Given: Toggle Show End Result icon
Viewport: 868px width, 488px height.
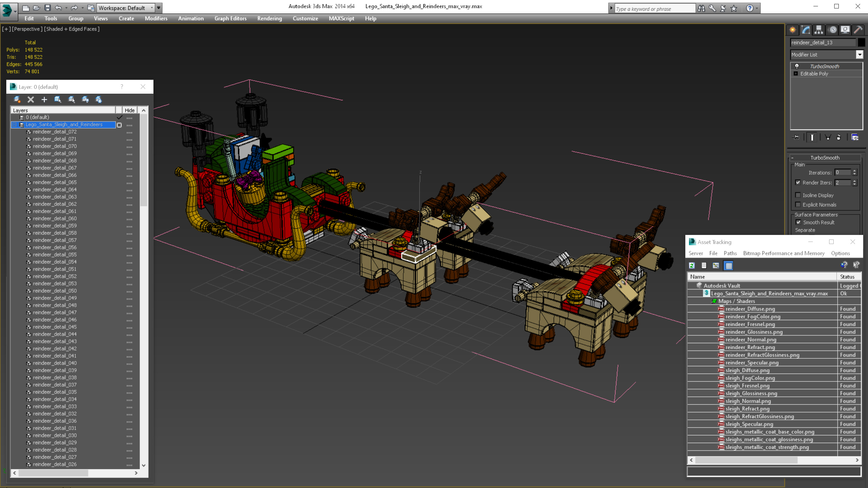Looking at the screenshot, I should 812,137.
